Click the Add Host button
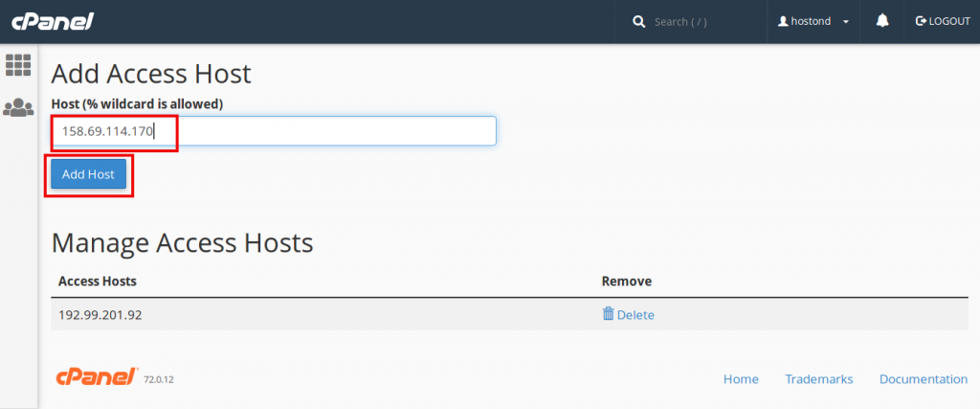 tap(88, 174)
